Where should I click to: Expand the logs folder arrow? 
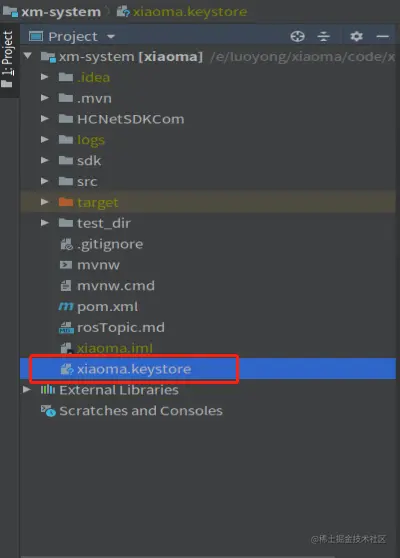click(x=44, y=139)
